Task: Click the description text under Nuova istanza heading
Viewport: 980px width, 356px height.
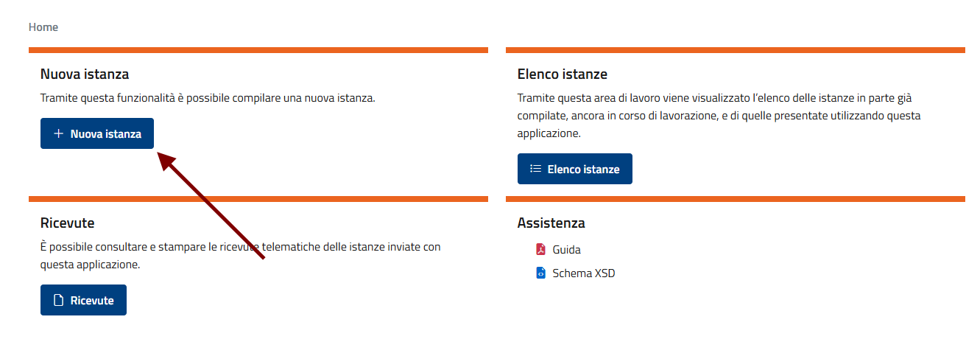Action: coord(208,97)
